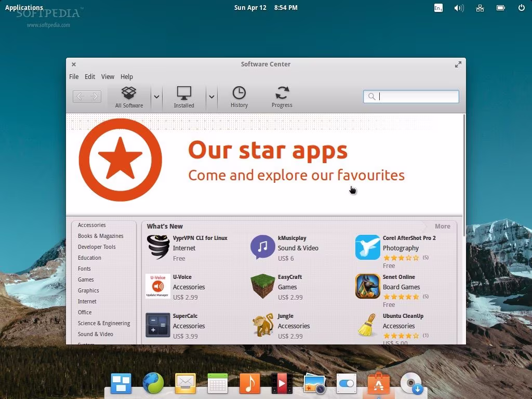Viewport: 532px width, 399px height.
Task: Open System Settings from the dock
Action: coord(347,383)
